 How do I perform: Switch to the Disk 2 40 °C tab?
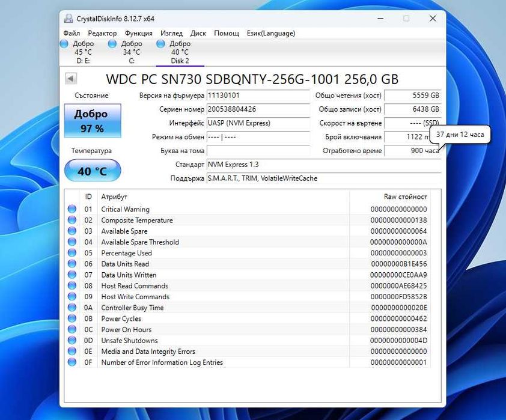[180, 52]
